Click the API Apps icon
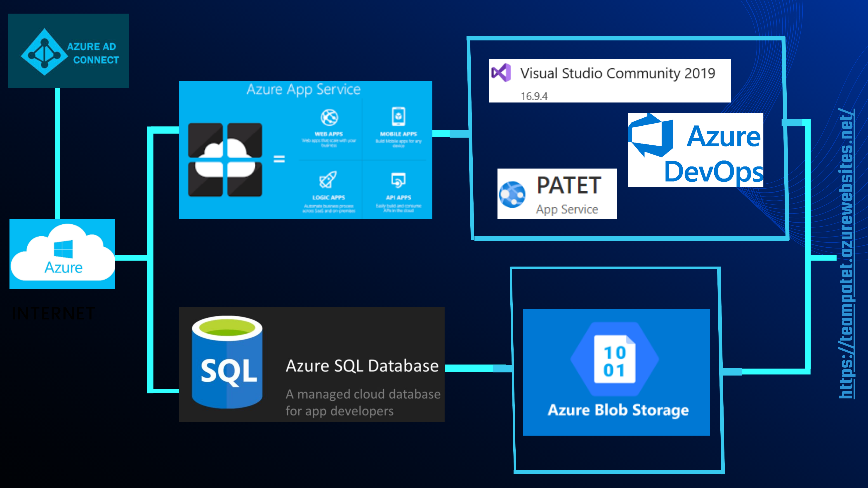Image resolution: width=868 pixels, height=488 pixels. pos(398,180)
